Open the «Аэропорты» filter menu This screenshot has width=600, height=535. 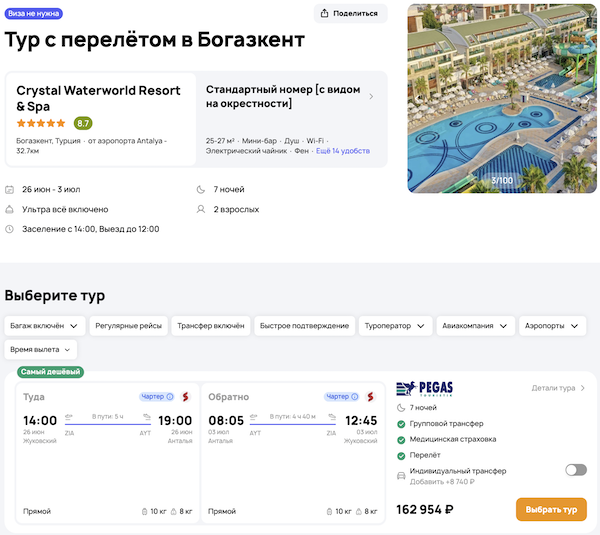click(x=555, y=326)
